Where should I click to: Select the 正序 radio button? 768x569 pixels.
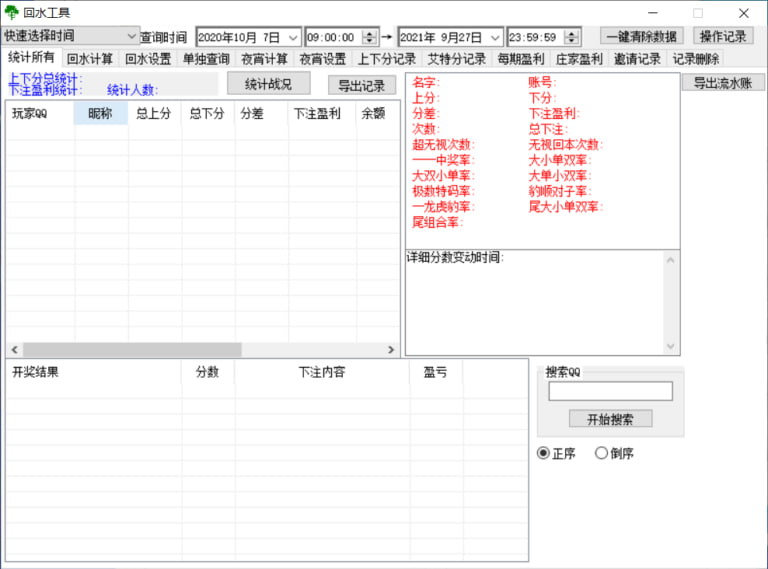click(544, 453)
